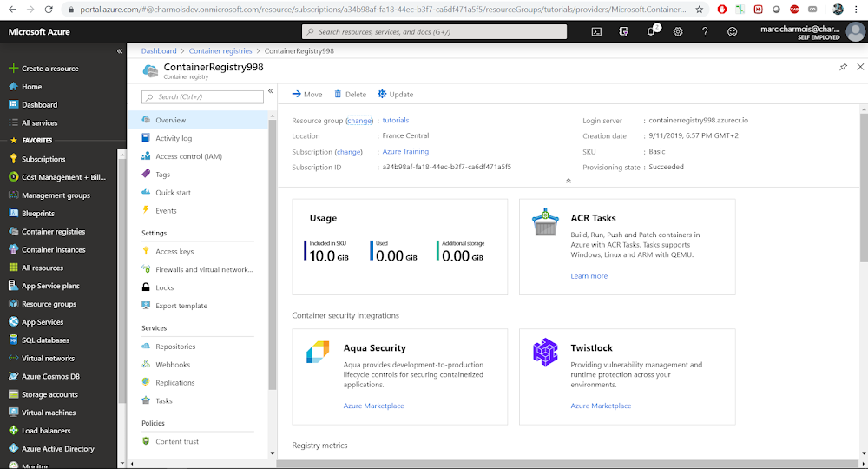
Task: Click Learn more under ACR Tasks
Action: 589,276
